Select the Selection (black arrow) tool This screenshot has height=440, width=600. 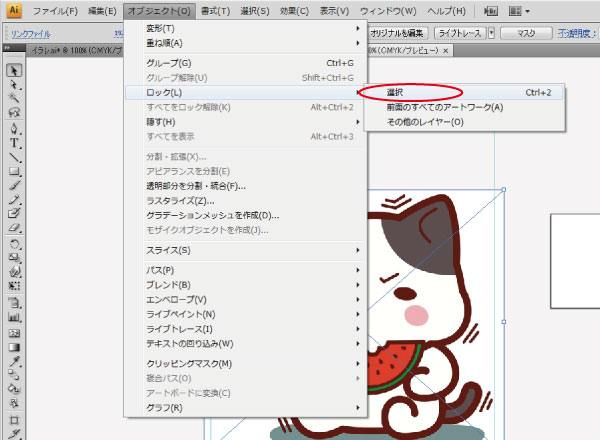[14, 71]
